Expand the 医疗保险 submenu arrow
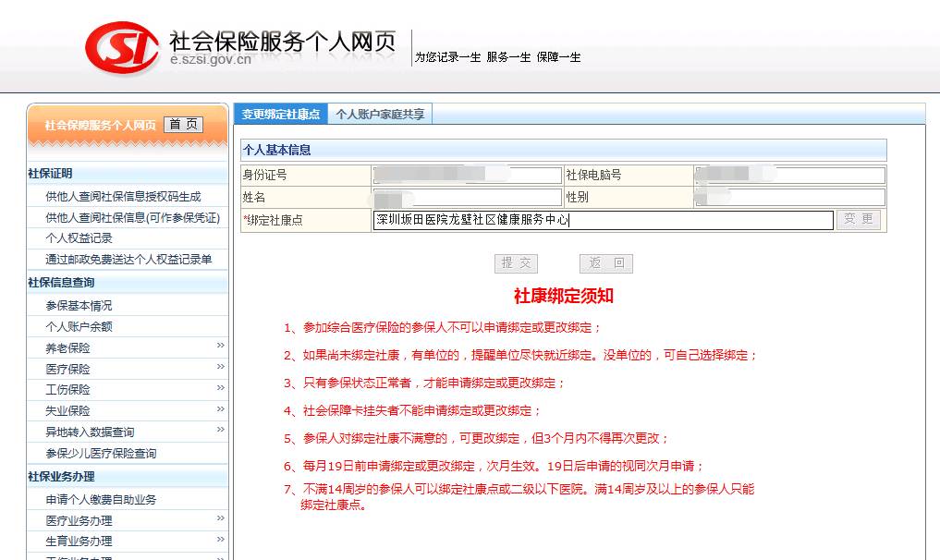This screenshot has width=940, height=560. 221,367
